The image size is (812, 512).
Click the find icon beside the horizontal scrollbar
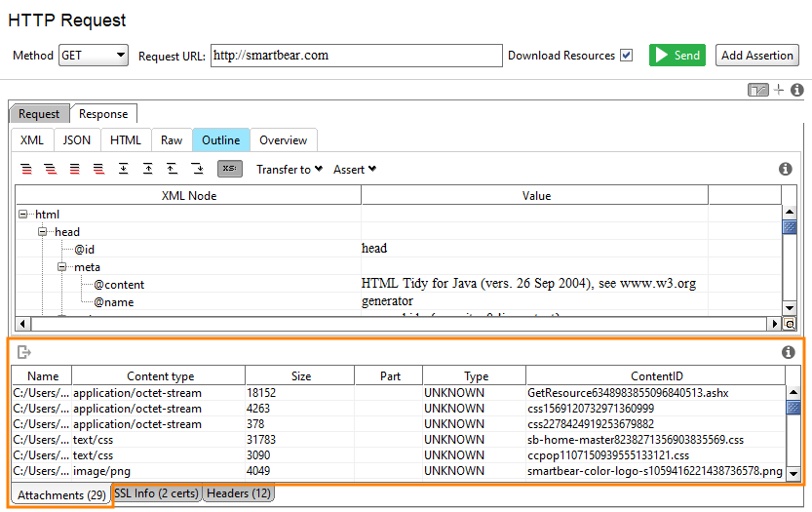tap(790, 324)
